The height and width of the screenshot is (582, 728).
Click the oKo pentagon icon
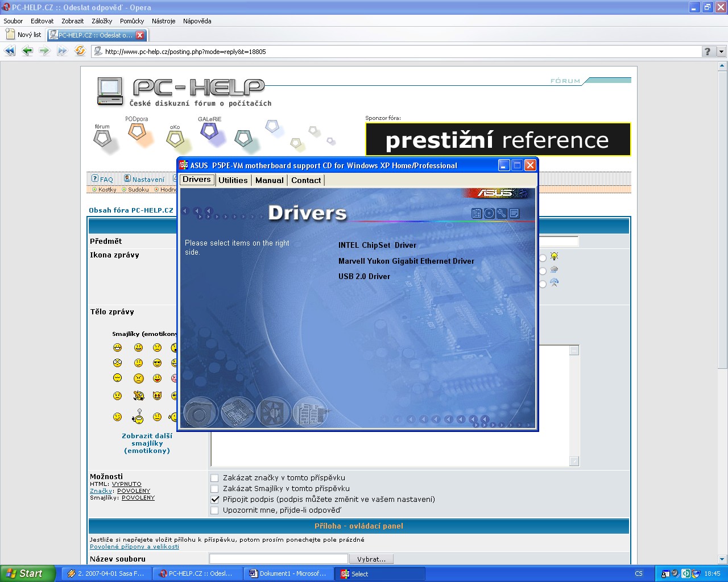[x=175, y=139]
